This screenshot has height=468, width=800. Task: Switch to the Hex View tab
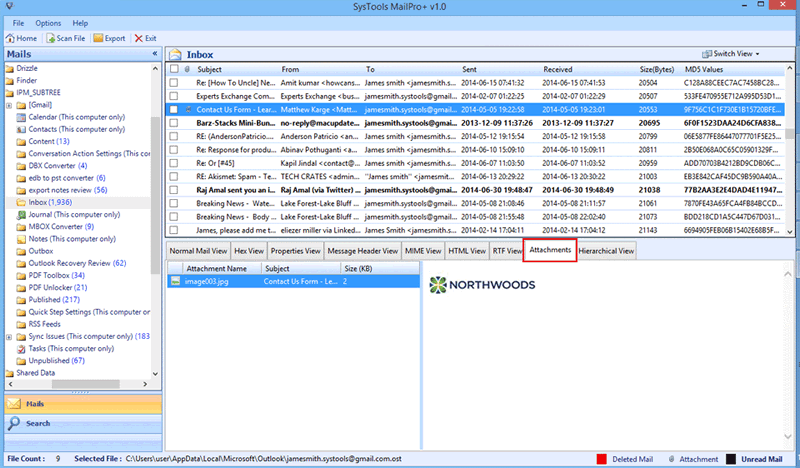(249, 251)
